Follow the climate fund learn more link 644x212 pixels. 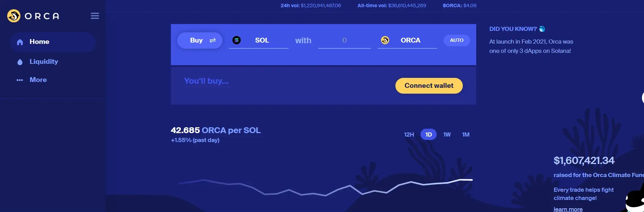tap(568, 209)
